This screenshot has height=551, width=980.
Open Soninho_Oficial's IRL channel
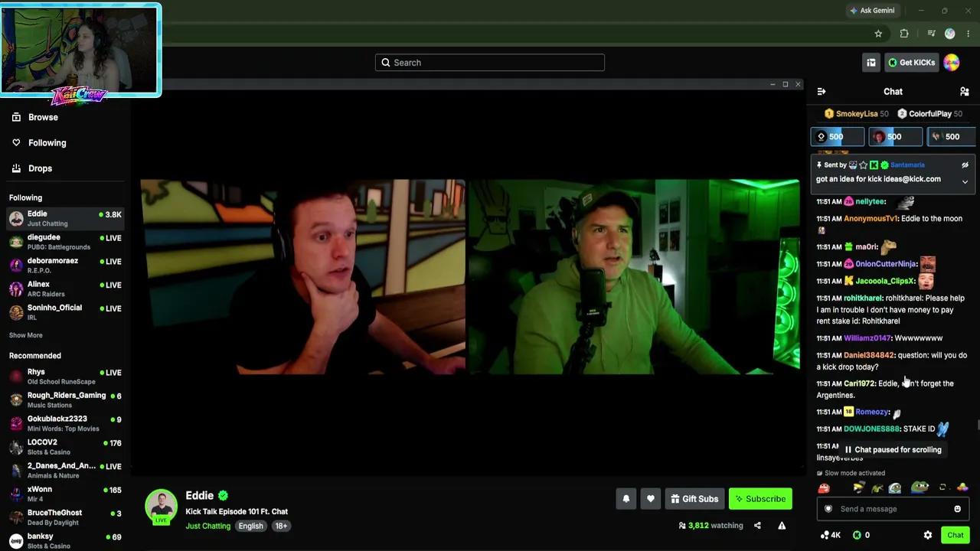click(x=65, y=312)
